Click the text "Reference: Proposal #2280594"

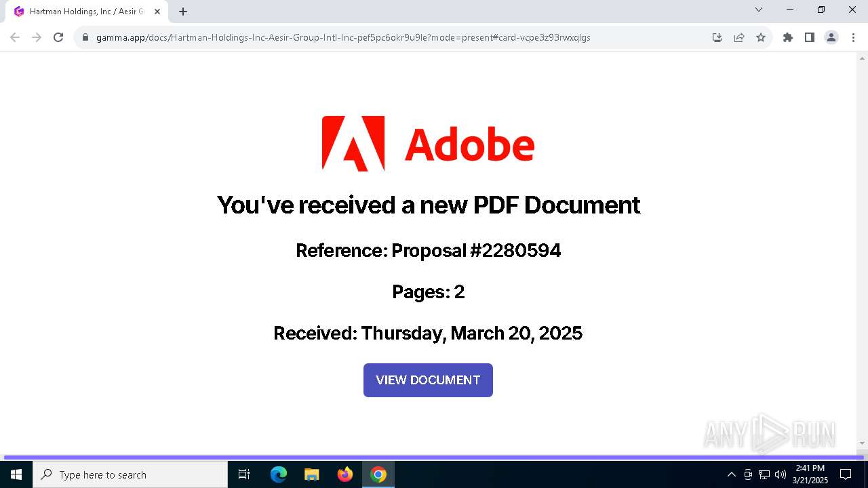(x=429, y=251)
